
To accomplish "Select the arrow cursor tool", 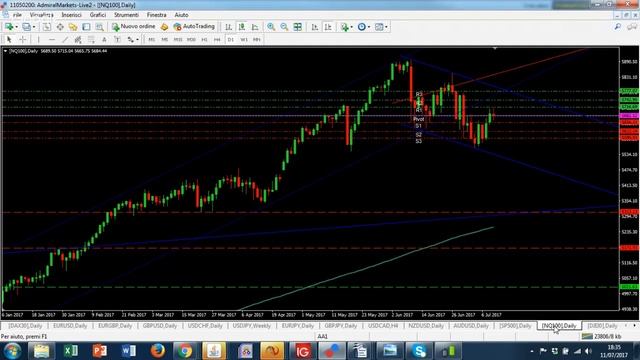I will (9, 40).
